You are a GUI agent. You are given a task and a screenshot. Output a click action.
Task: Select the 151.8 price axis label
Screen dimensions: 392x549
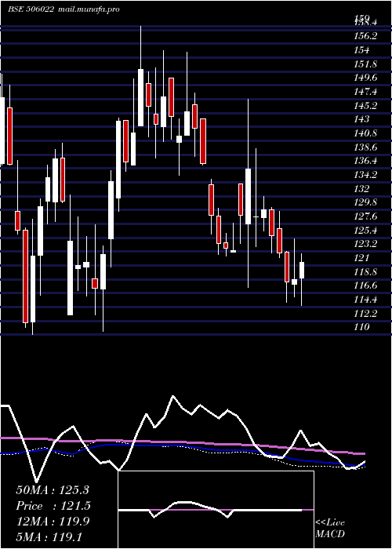point(365,64)
